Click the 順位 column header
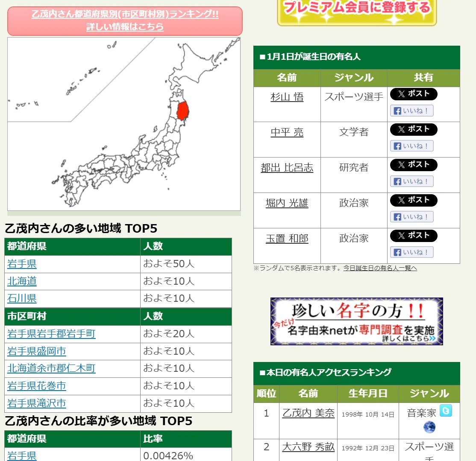The height and width of the screenshot is (461, 476). coord(266,394)
